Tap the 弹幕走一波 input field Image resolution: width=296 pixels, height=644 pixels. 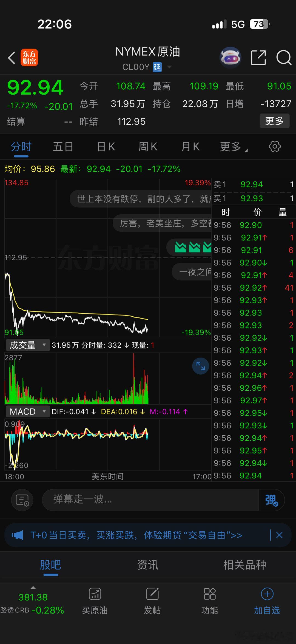coord(150,500)
